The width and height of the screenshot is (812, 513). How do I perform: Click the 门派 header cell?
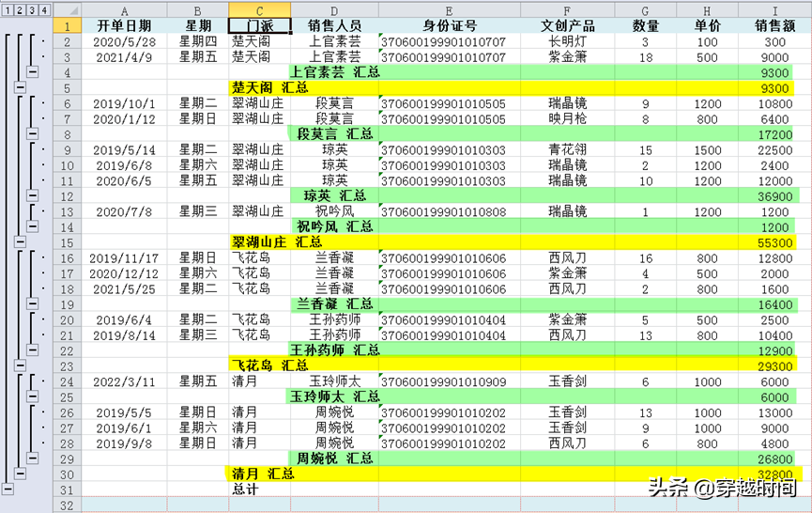click(x=259, y=25)
